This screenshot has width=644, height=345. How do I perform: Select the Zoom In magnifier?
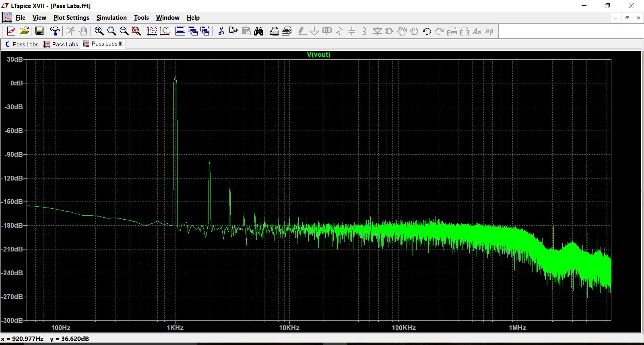pyautogui.click(x=99, y=31)
